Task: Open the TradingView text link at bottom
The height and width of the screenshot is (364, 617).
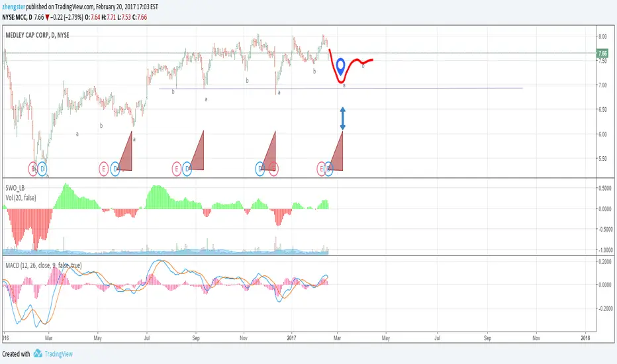Action: click(59, 354)
